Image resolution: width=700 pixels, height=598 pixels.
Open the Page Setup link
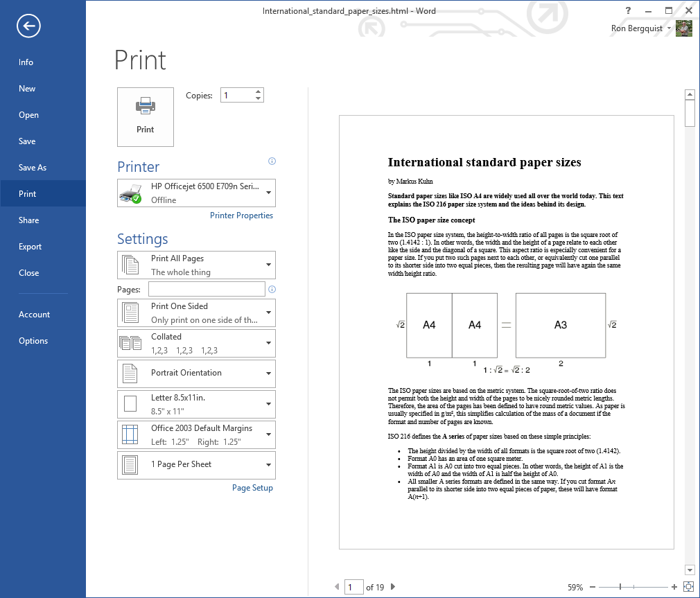[x=252, y=488]
